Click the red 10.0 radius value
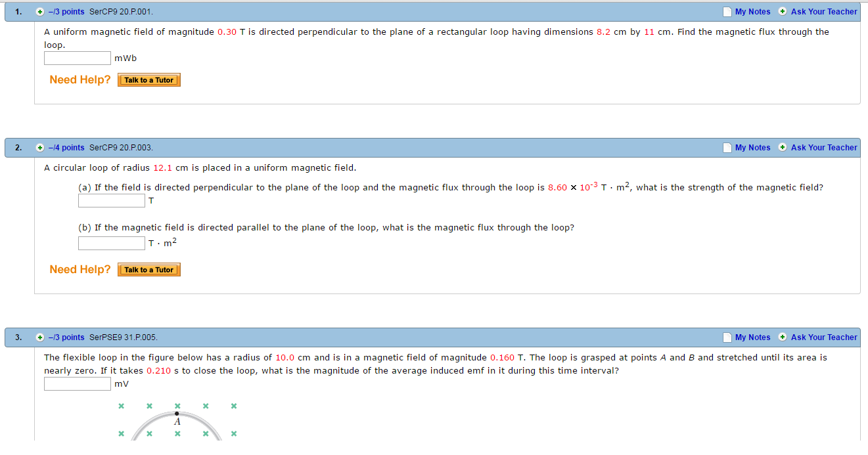Screen dimensions: 868x455 pyautogui.click(x=285, y=358)
